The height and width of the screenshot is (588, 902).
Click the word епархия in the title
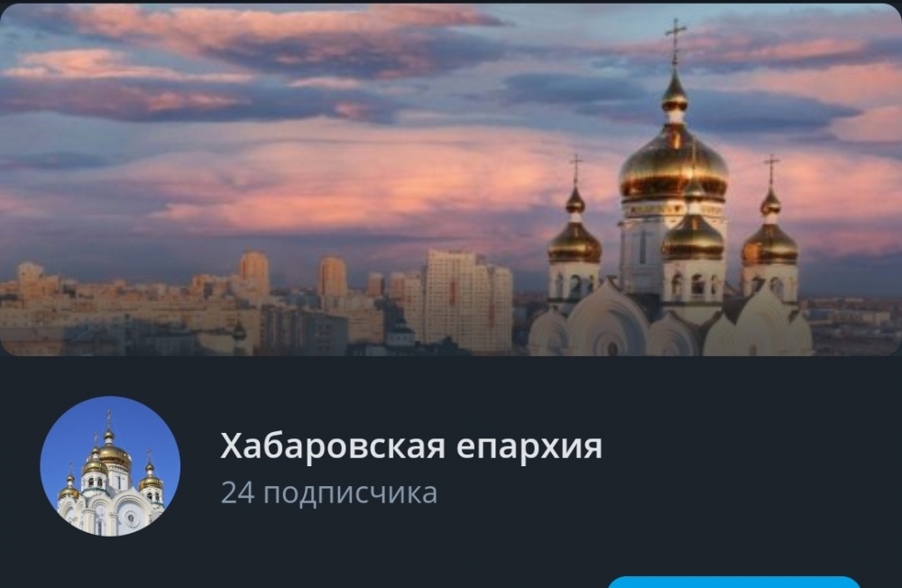tap(529, 447)
